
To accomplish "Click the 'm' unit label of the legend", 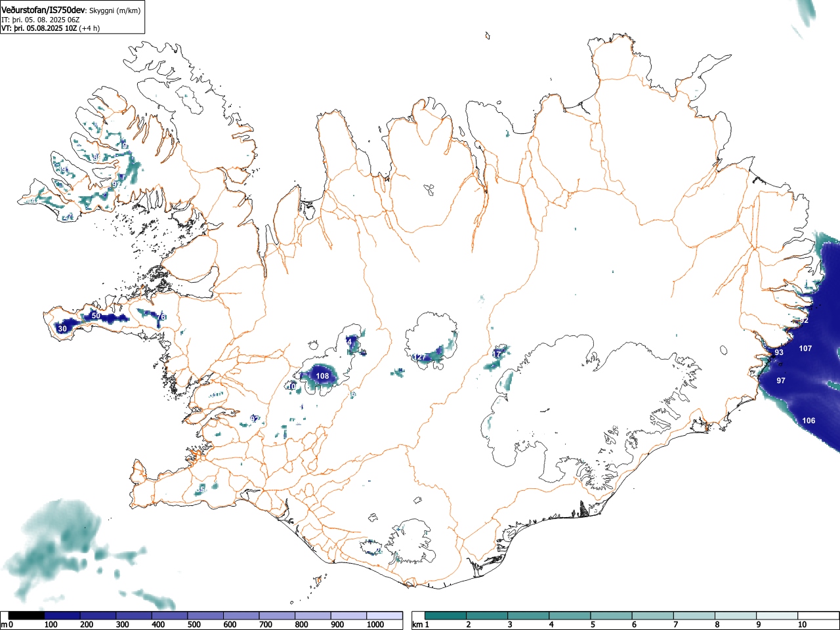I will [x=4, y=625].
